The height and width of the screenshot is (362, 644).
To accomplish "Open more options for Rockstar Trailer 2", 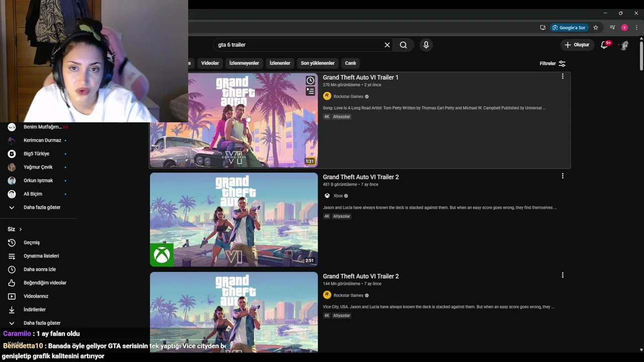I will (x=562, y=275).
